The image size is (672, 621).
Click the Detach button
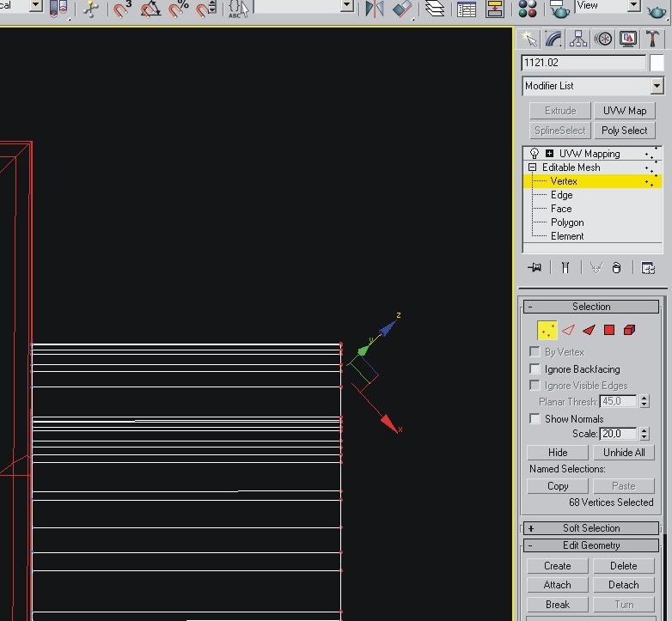[624, 585]
